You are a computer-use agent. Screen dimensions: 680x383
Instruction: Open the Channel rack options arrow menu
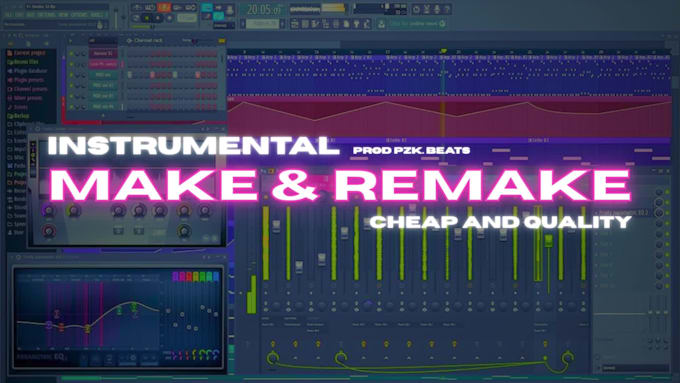point(71,41)
